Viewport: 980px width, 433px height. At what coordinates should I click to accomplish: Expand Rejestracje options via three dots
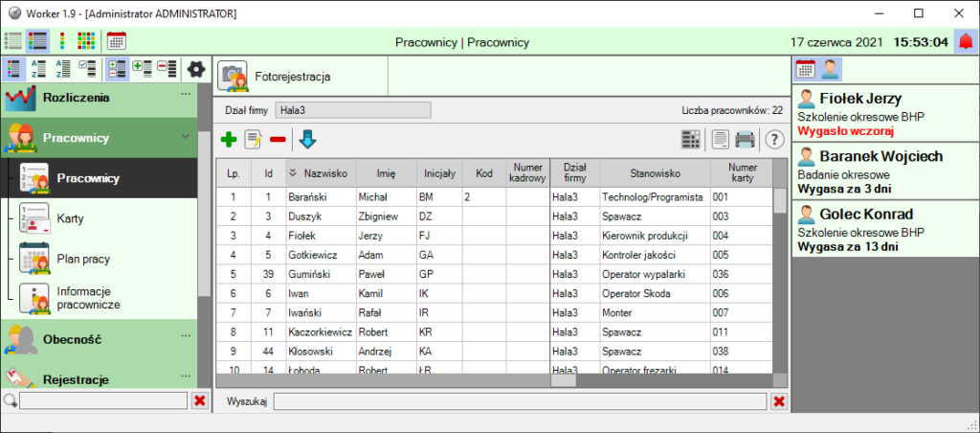tap(186, 376)
